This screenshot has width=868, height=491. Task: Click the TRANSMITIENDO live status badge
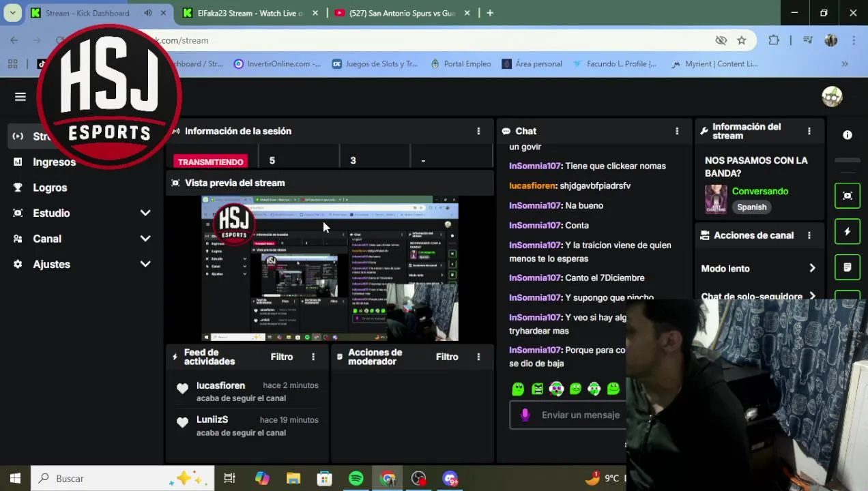(x=210, y=162)
